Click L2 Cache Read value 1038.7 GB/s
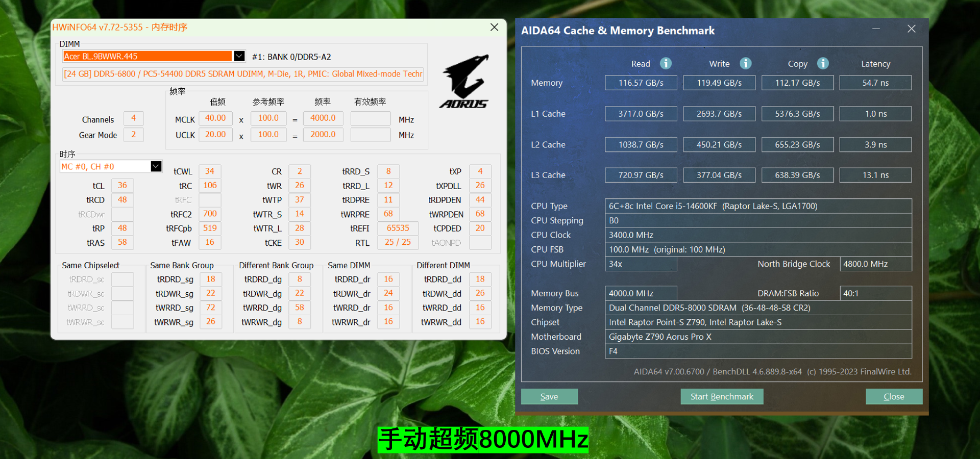Viewport: 980px width, 459px height. tap(641, 144)
